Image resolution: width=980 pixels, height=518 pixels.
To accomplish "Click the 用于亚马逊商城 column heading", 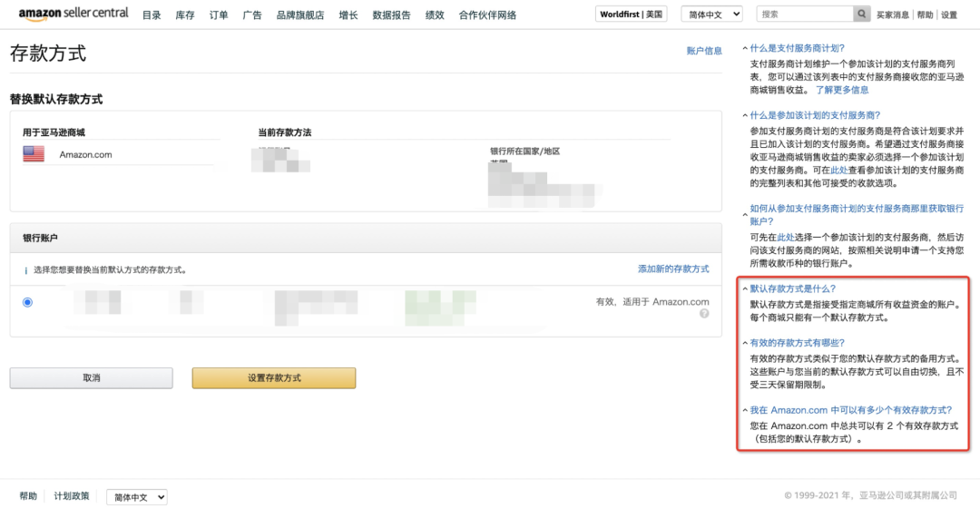I will coord(54,132).
